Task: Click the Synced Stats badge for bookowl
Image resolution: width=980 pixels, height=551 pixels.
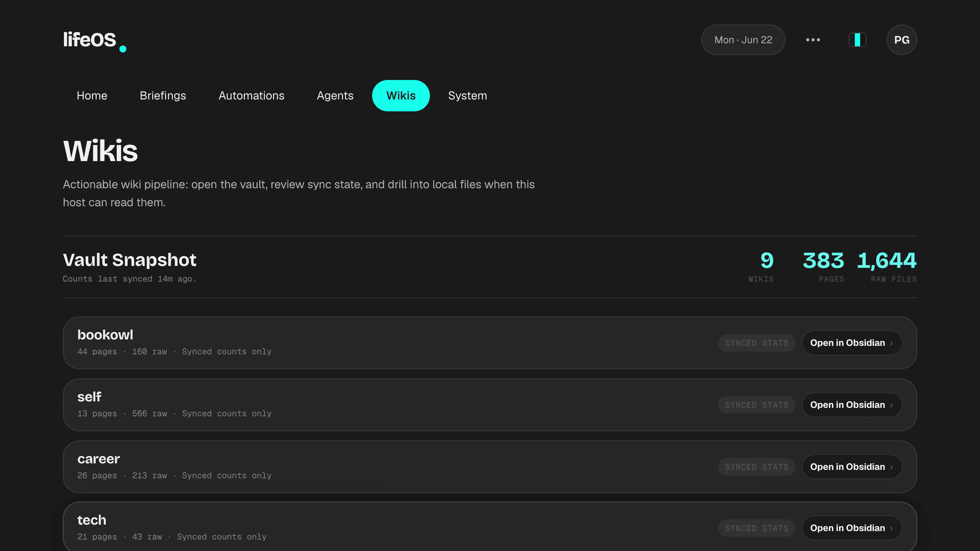Action: pos(756,343)
